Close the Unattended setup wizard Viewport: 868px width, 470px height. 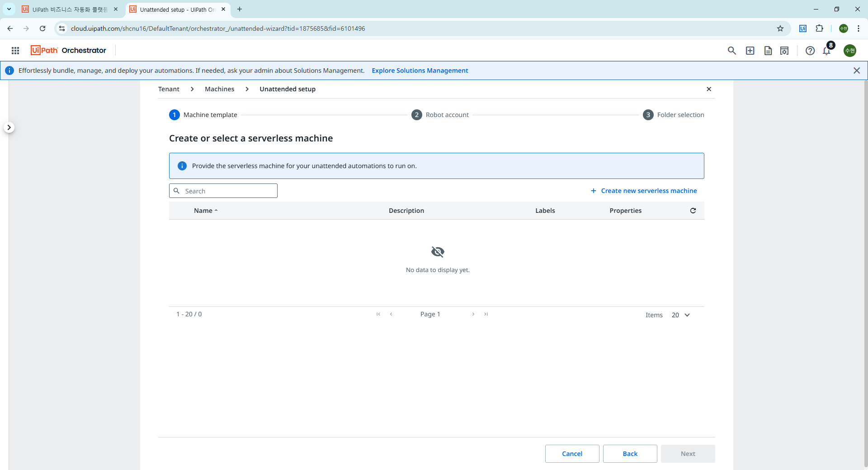coord(709,89)
